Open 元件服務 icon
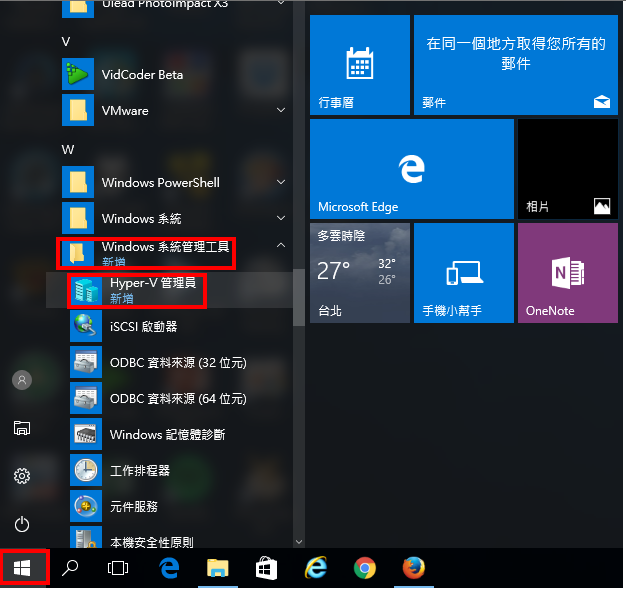Viewport: 626px width, 589px height. click(x=86, y=506)
